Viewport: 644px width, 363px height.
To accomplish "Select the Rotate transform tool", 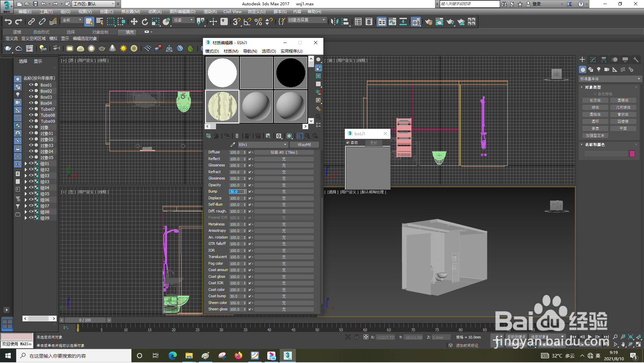I will [145, 22].
